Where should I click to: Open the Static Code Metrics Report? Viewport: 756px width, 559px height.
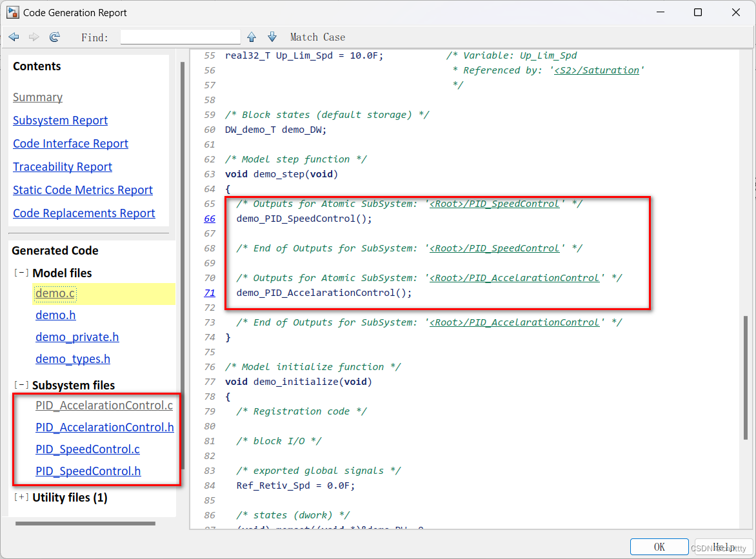click(83, 190)
